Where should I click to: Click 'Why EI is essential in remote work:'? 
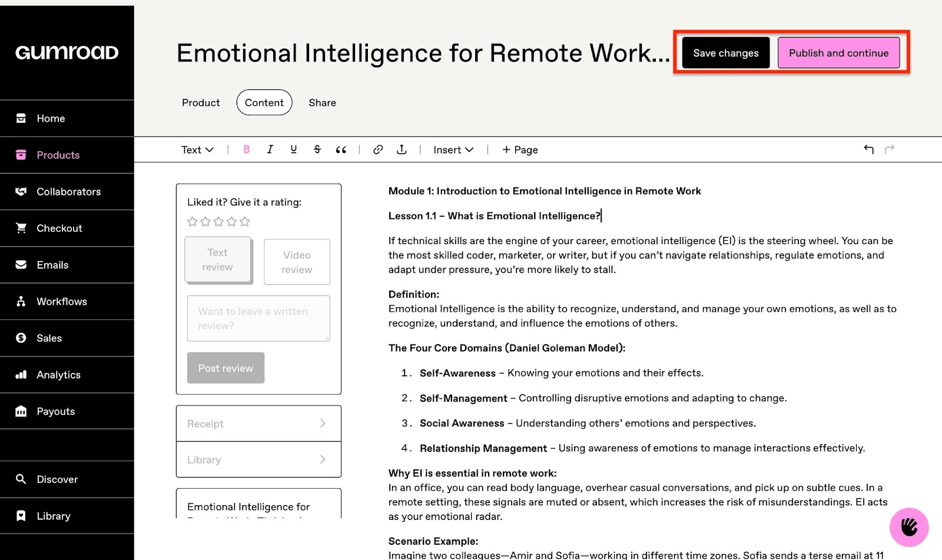tap(472, 473)
